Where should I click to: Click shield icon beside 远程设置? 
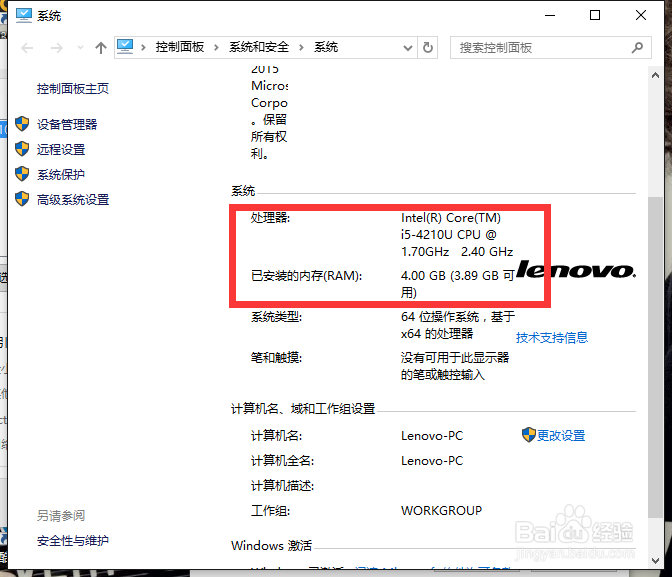click(22, 149)
